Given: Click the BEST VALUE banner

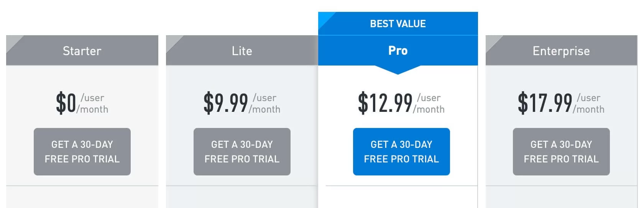Looking at the screenshot, I should [x=398, y=24].
